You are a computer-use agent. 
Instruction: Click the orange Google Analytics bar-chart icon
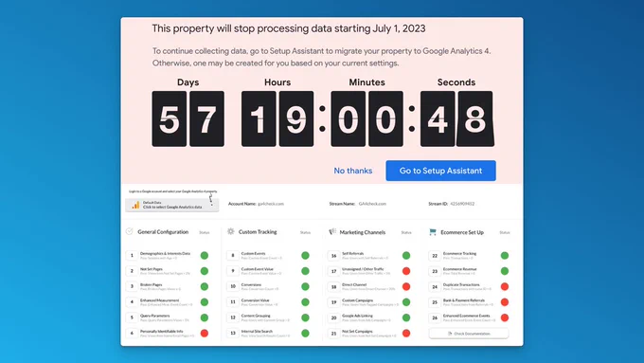click(x=135, y=205)
